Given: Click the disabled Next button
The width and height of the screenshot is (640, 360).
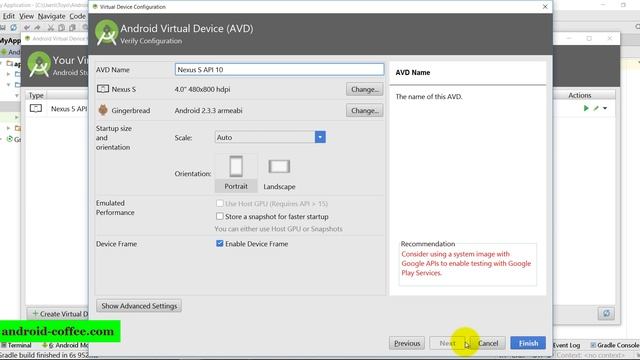Looking at the screenshot, I should (x=447, y=343).
